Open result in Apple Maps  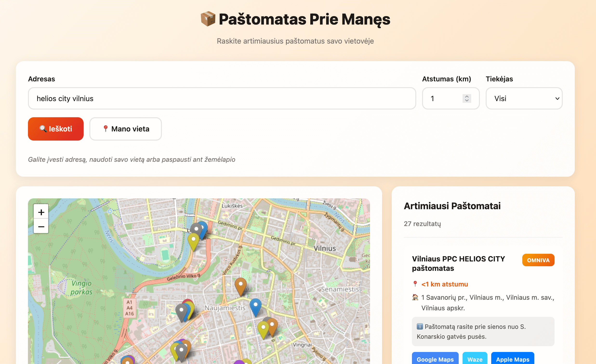click(512, 359)
